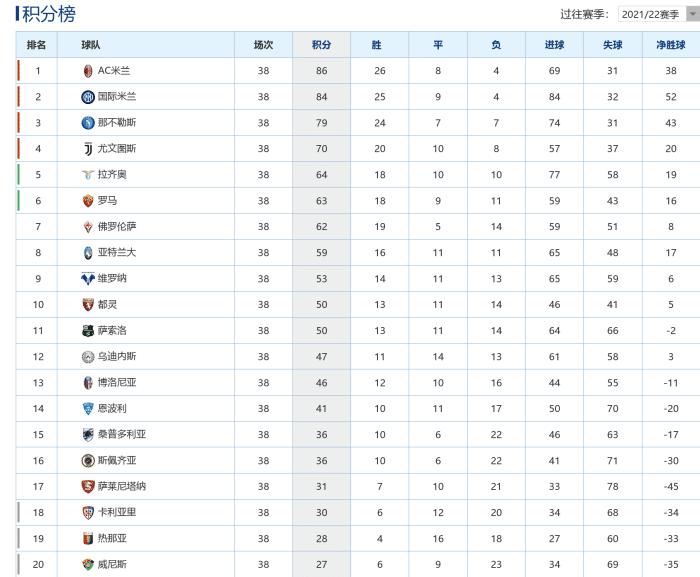Click the 威尼斯 team crest icon
Screen dimensions: 700x577
tap(88, 564)
